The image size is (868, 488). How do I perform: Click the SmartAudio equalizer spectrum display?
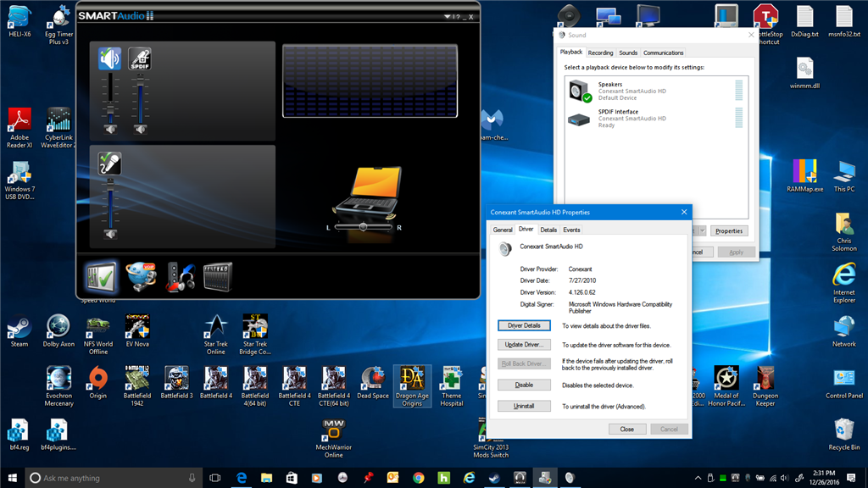(370, 80)
